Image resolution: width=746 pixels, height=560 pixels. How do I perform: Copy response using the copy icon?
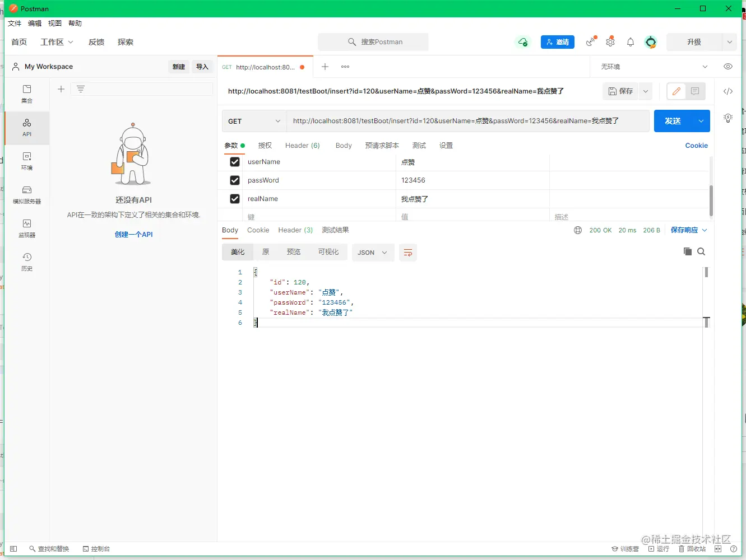[x=688, y=251]
